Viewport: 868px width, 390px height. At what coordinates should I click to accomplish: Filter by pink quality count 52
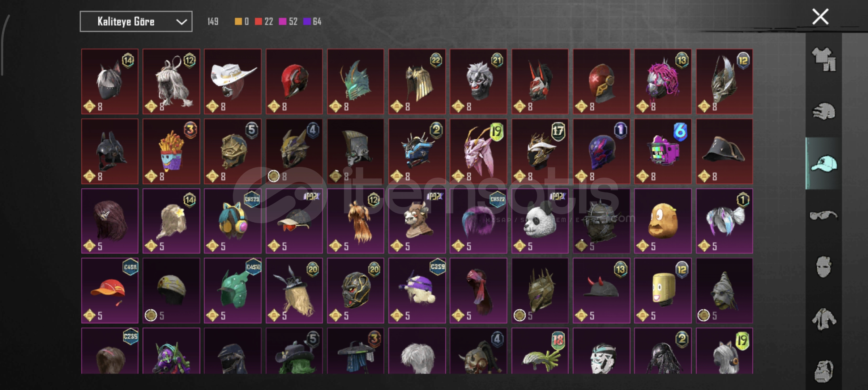288,22
